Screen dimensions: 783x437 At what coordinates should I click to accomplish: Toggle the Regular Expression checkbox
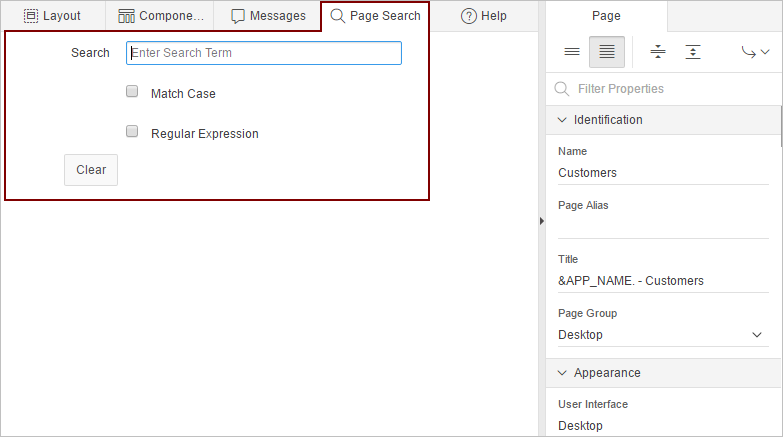[x=132, y=132]
